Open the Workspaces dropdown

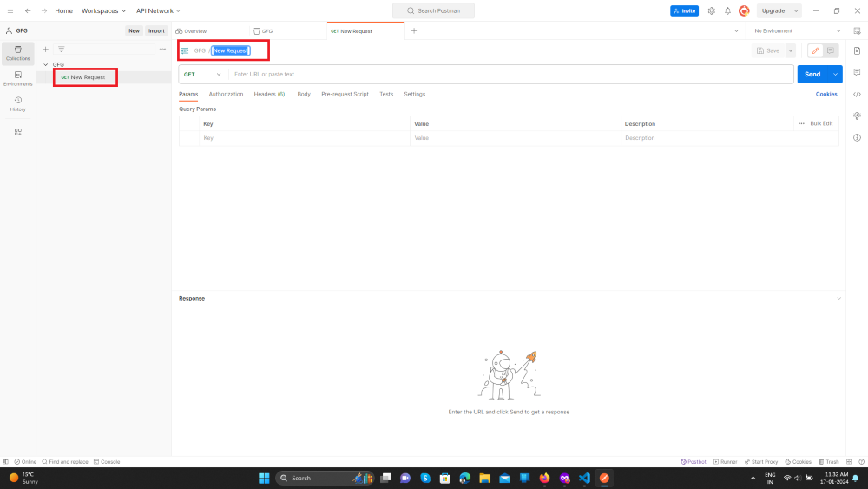pyautogui.click(x=103, y=10)
